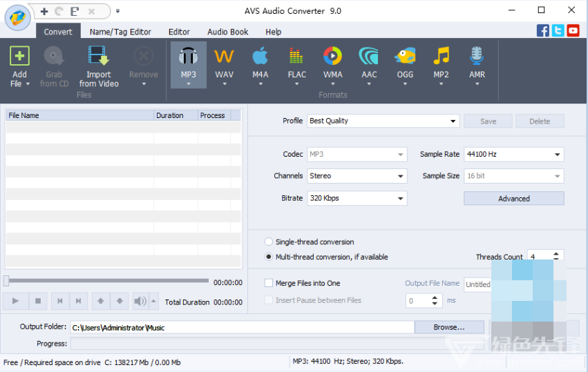Click the quick access Import from Video icon
Screen dimensions: 588x372
pyautogui.click(x=75, y=11)
